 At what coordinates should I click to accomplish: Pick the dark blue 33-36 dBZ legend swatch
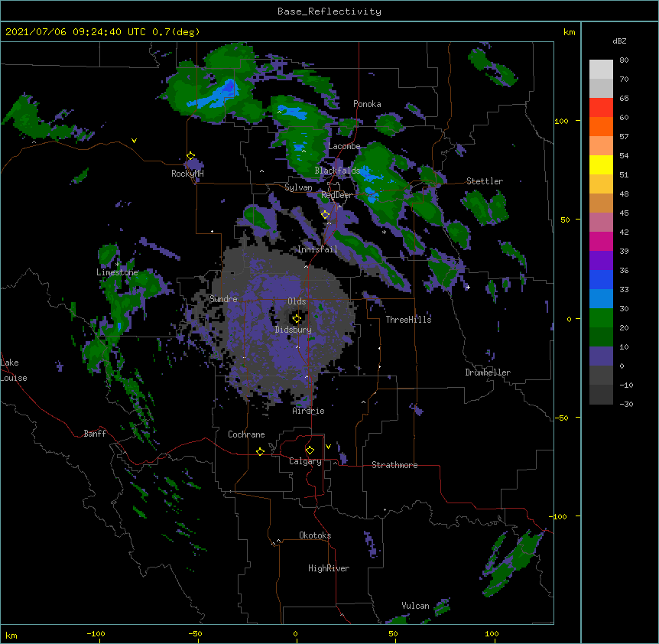tap(601, 279)
